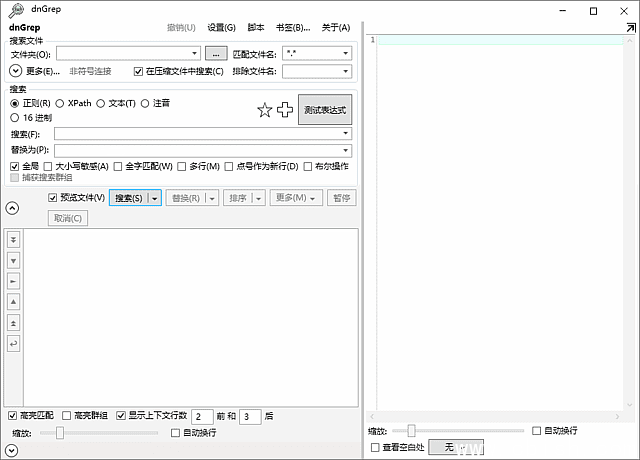Click the double-up arrow results icon
Image resolution: width=640 pixels, height=460 pixels.
[13, 323]
